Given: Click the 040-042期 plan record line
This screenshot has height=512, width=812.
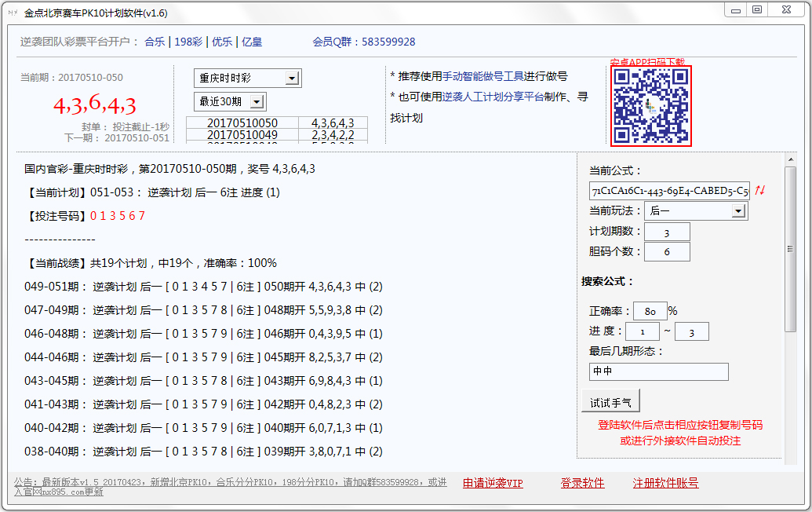Looking at the screenshot, I should pyautogui.click(x=203, y=428).
